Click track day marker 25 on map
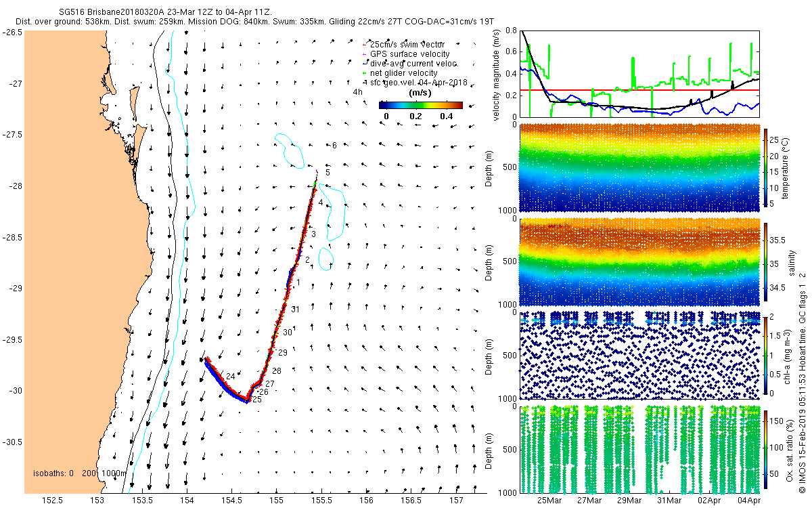 pyautogui.click(x=256, y=400)
